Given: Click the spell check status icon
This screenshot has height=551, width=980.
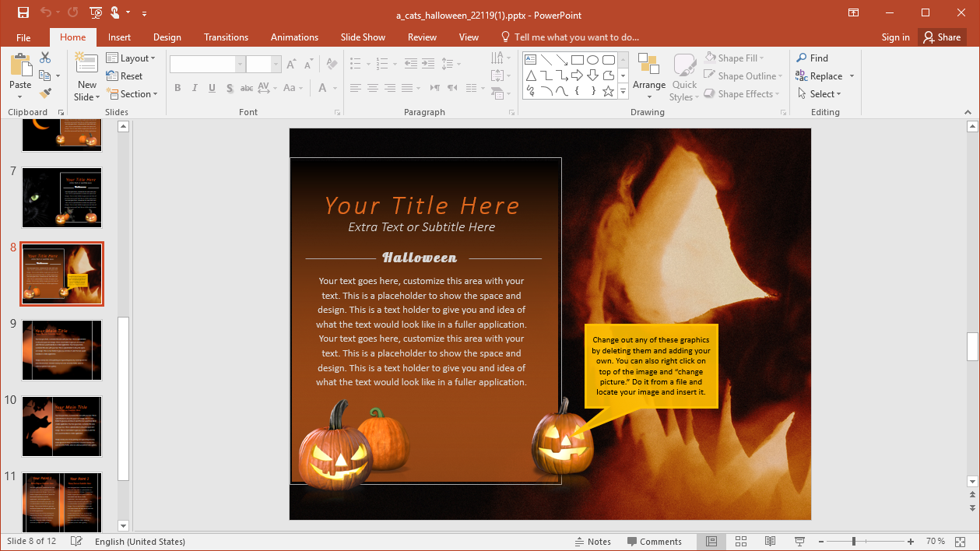Looking at the screenshot, I should click(76, 541).
